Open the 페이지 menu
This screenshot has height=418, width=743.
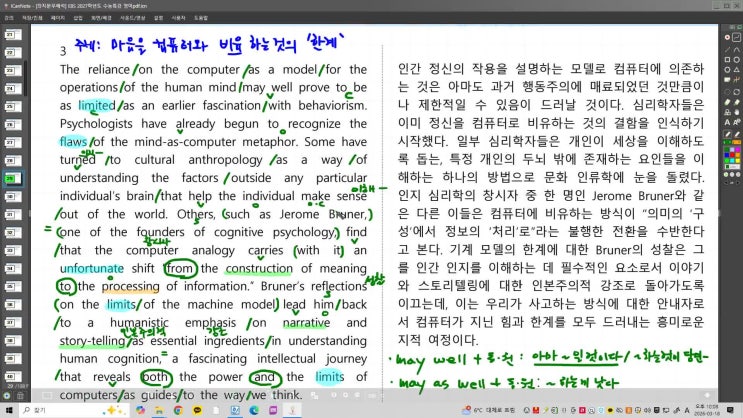click(x=58, y=18)
